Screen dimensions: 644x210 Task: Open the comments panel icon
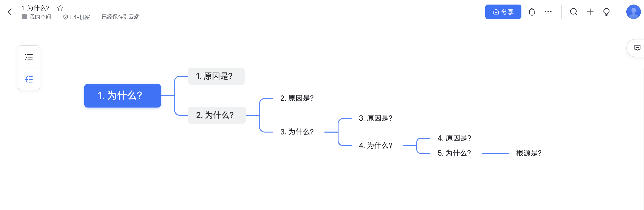coord(637,48)
